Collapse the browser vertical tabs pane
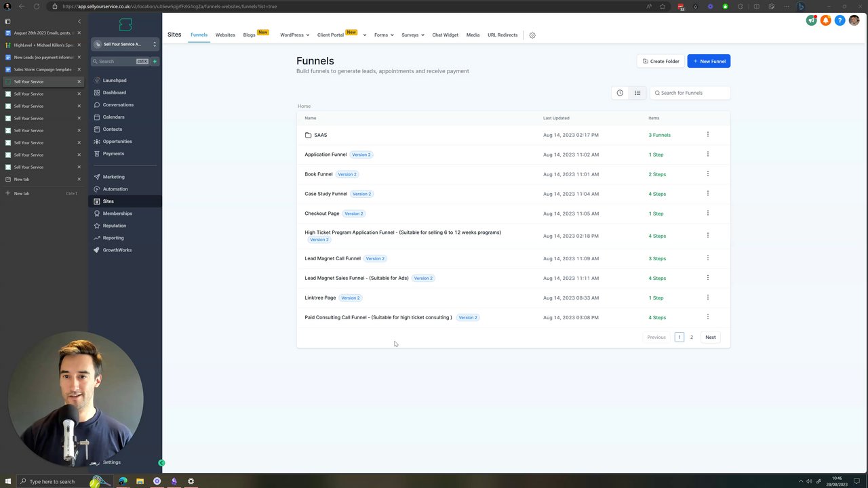Image resolution: width=868 pixels, height=488 pixels. click(79, 21)
